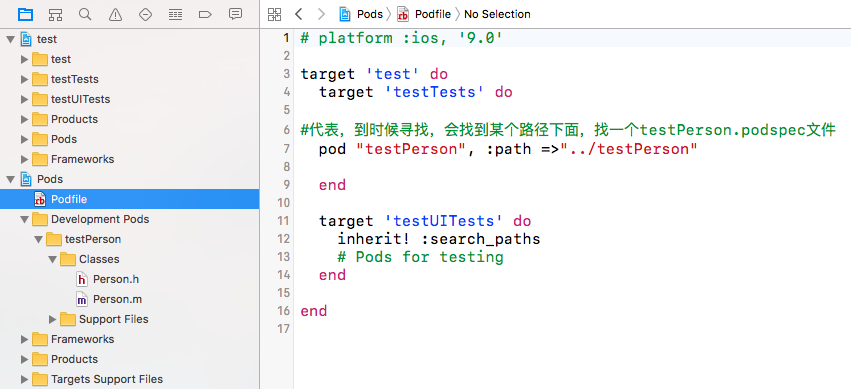Click the '# Pods for testing' comment
851x389 pixels.
coord(420,257)
